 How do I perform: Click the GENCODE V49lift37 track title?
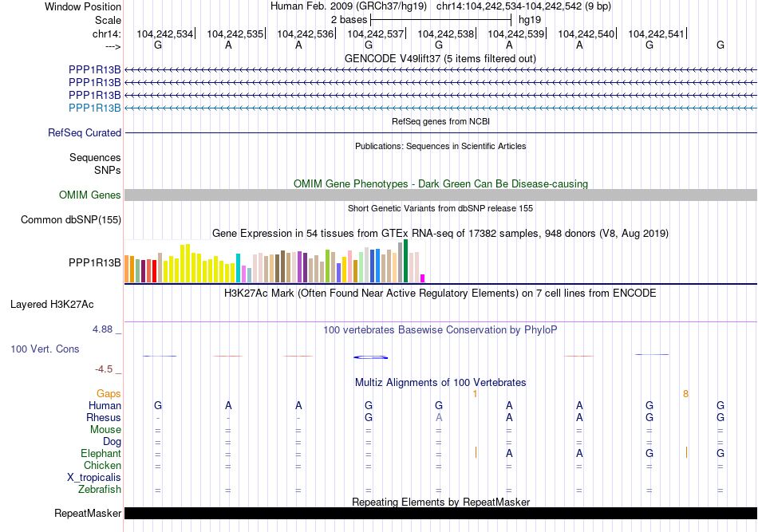click(440, 58)
